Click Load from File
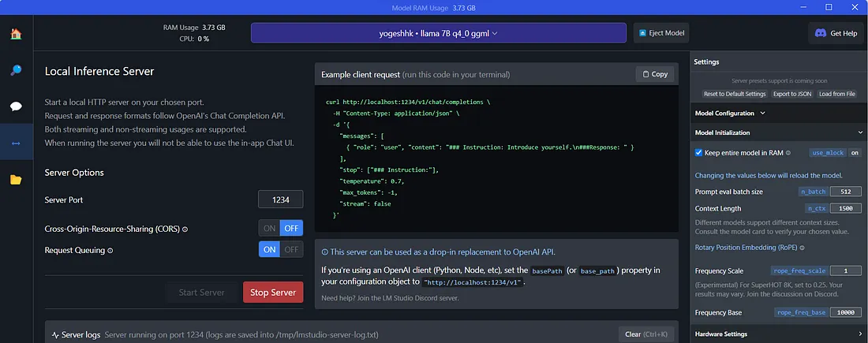 (837, 94)
